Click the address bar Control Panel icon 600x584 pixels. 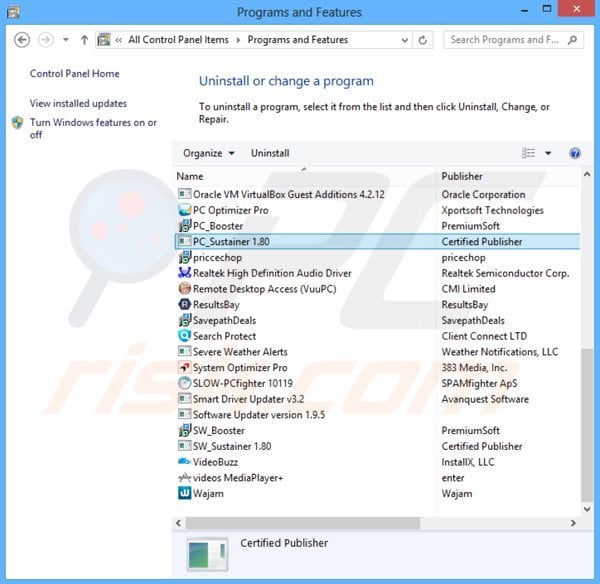[x=104, y=40]
